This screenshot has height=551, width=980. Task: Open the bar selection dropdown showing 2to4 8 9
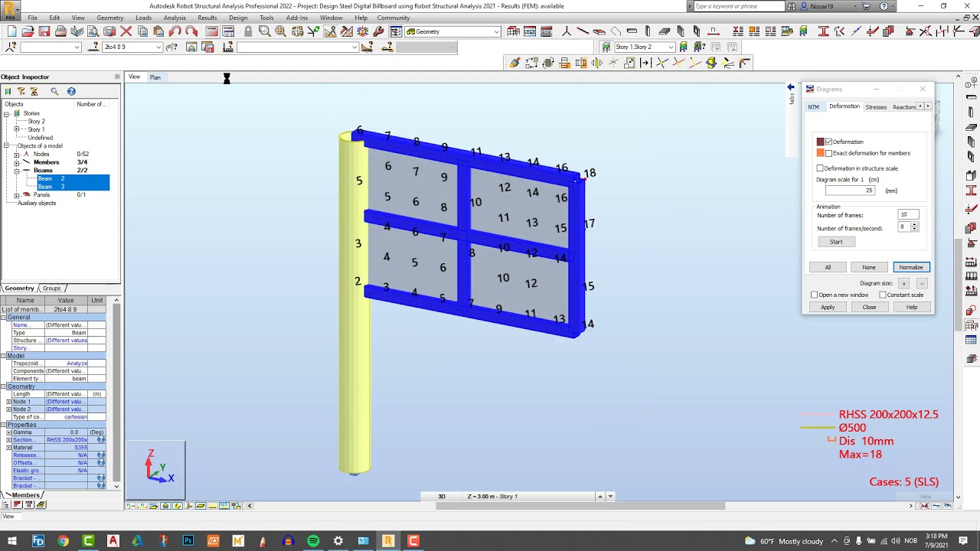(x=158, y=47)
